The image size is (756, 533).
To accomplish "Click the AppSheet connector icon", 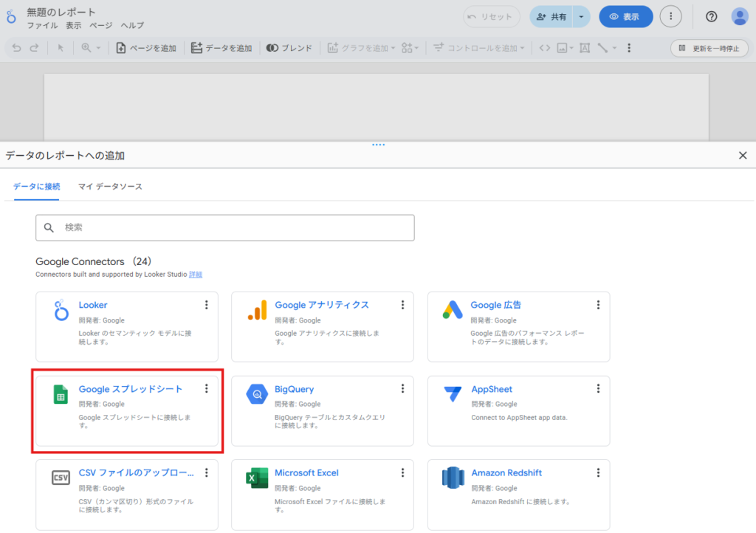I will coord(452,395).
